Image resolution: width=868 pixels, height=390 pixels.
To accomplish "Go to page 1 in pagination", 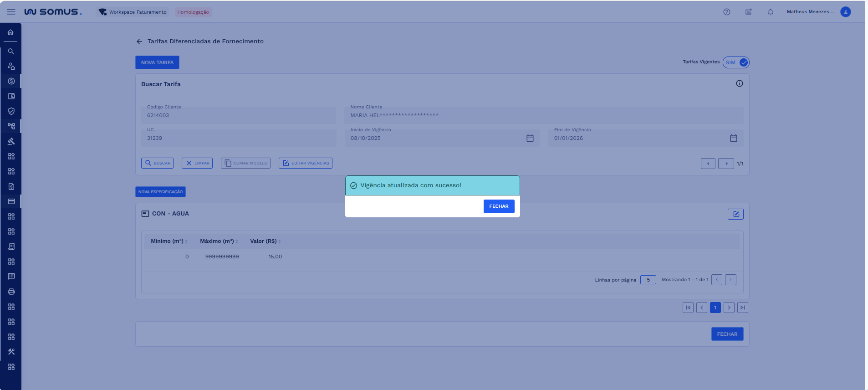I will click(x=715, y=308).
